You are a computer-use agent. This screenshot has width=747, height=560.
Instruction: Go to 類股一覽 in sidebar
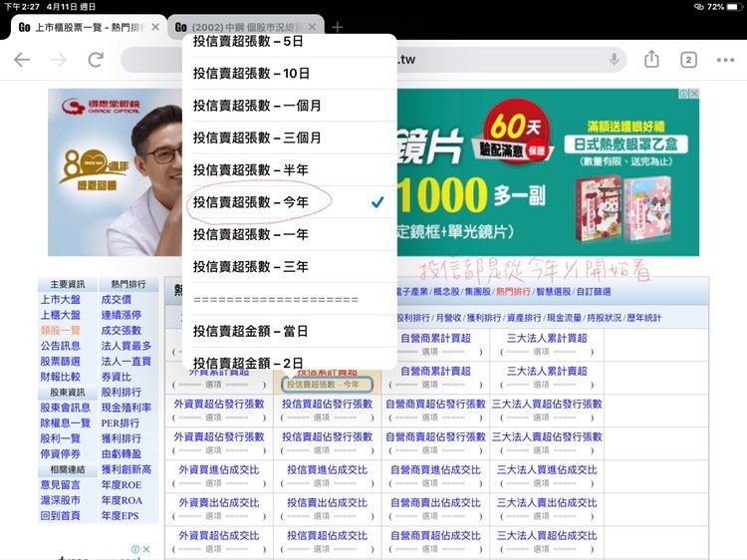61,330
